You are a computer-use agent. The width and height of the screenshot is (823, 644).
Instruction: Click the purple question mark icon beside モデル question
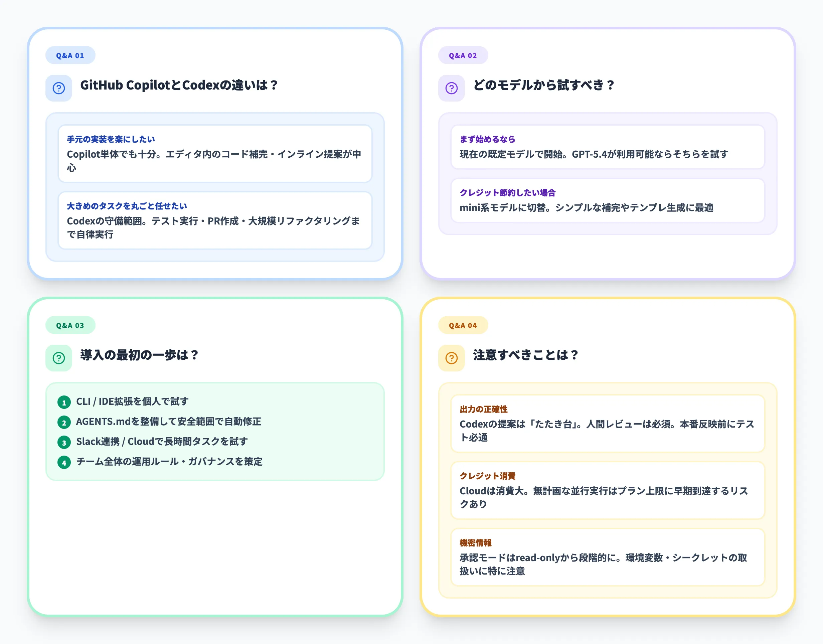pyautogui.click(x=451, y=88)
